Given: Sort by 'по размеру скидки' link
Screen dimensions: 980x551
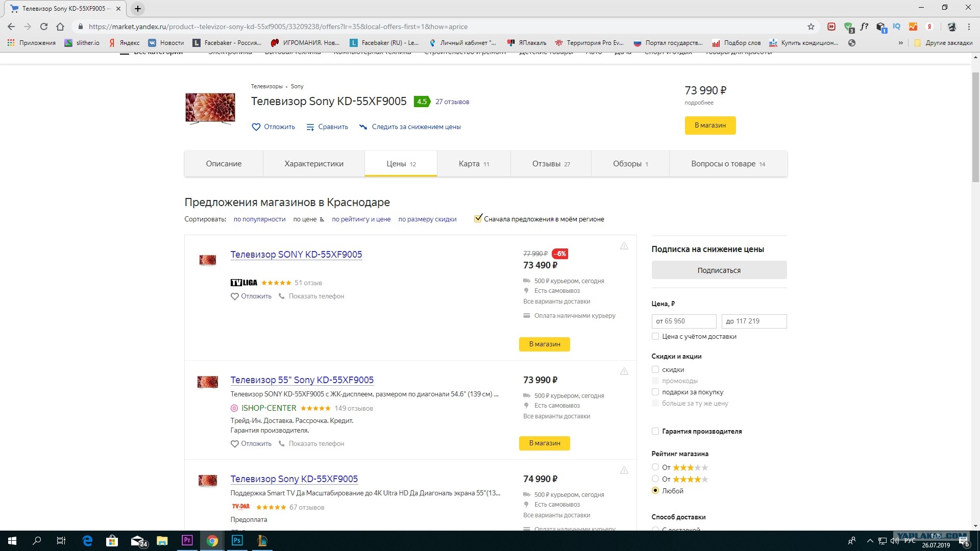Looking at the screenshot, I should point(427,219).
